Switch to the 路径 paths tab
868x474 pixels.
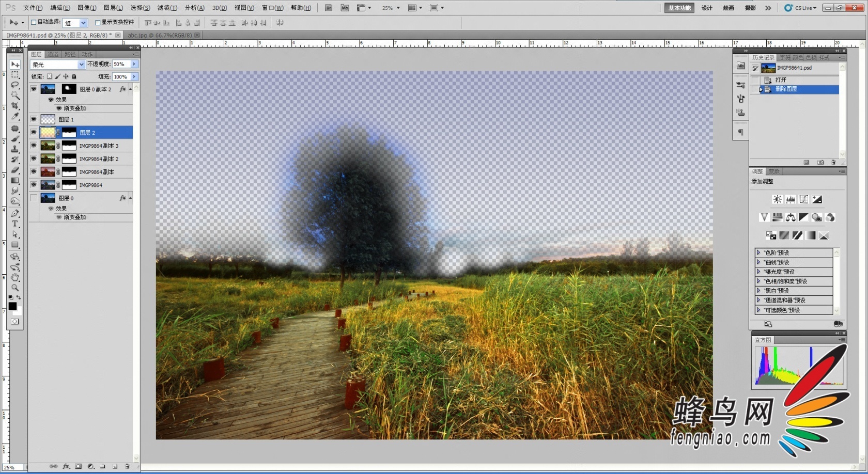click(x=70, y=54)
